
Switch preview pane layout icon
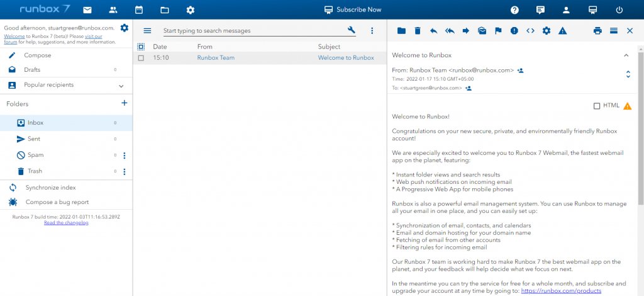[x=614, y=30]
